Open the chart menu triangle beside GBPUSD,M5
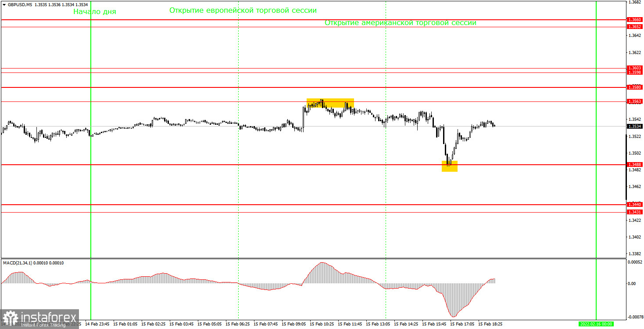644x329 pixels. point(4,5)
